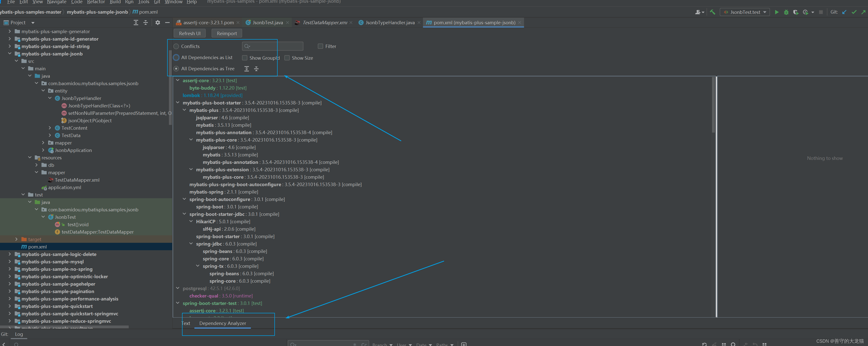
Task: Open the Code With Me people icon
Action: [698, 12]
